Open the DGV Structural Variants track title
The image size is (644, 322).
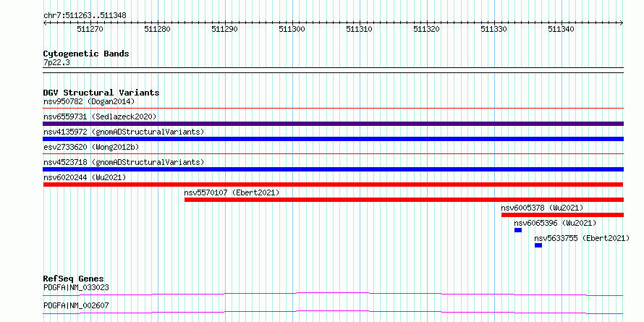(x=101, y=93)
